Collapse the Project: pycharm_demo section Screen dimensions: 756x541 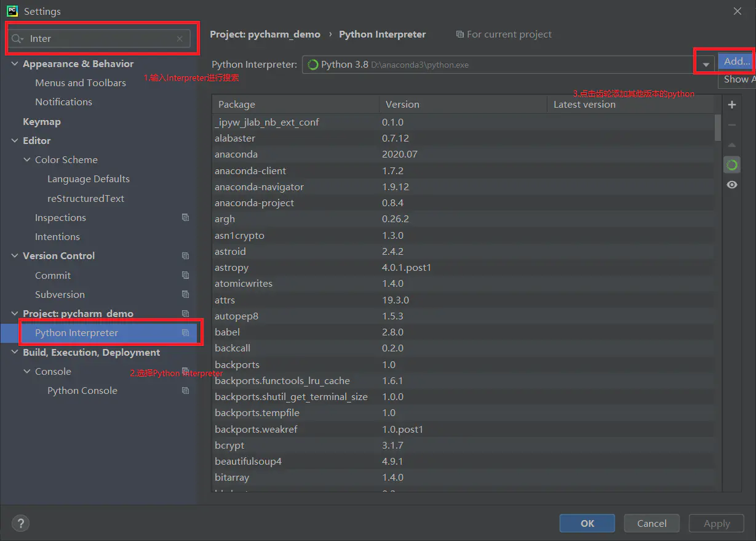pyautogui.click(x=15, y=314)
